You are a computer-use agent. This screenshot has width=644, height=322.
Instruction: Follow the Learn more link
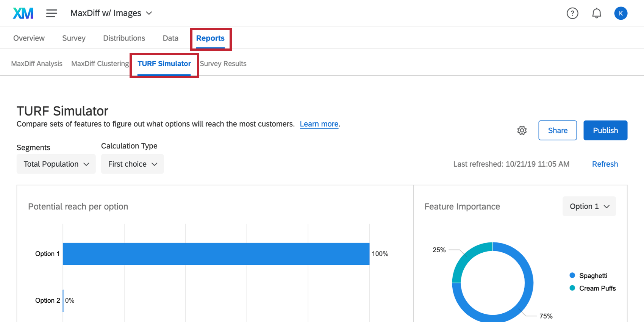319,124
